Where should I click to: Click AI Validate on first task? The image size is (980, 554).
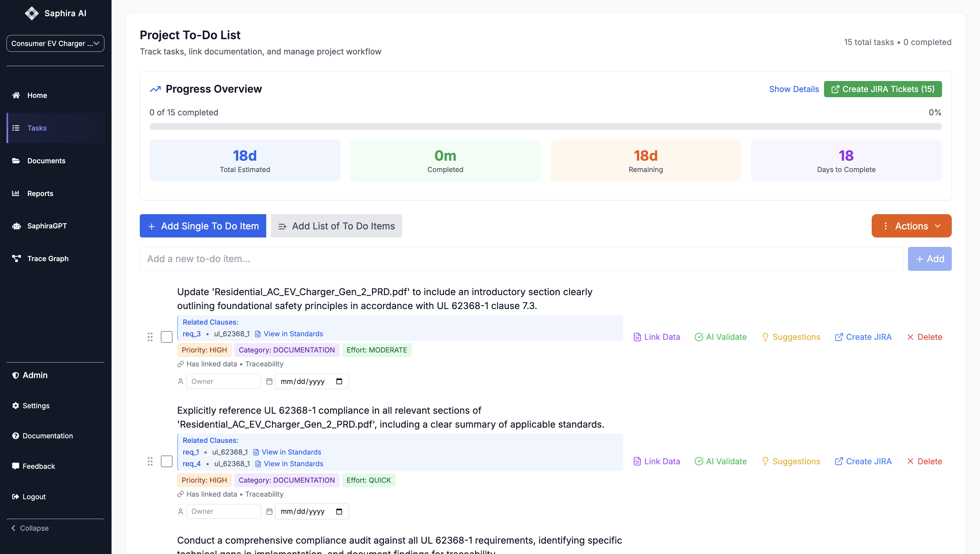pos(720,337)
